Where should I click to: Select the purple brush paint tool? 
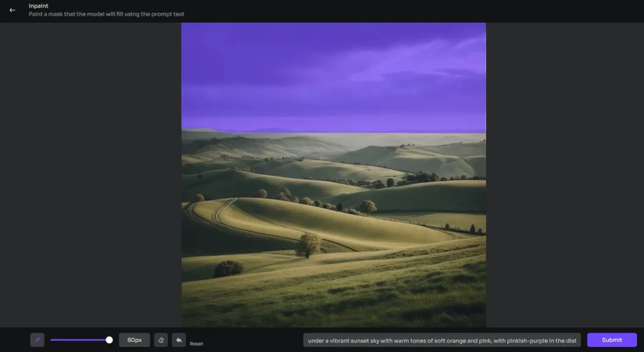click(37, 340)
